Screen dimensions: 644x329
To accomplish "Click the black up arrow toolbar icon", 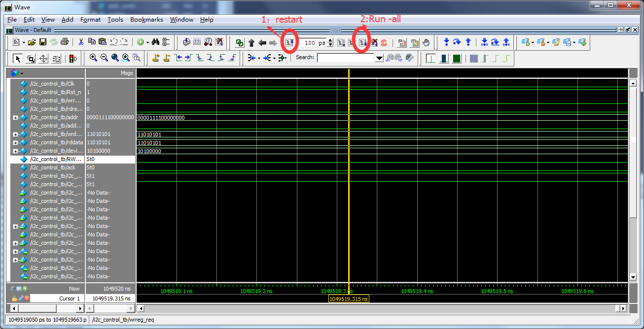I will pyautogui.click(x=251, y=43).
